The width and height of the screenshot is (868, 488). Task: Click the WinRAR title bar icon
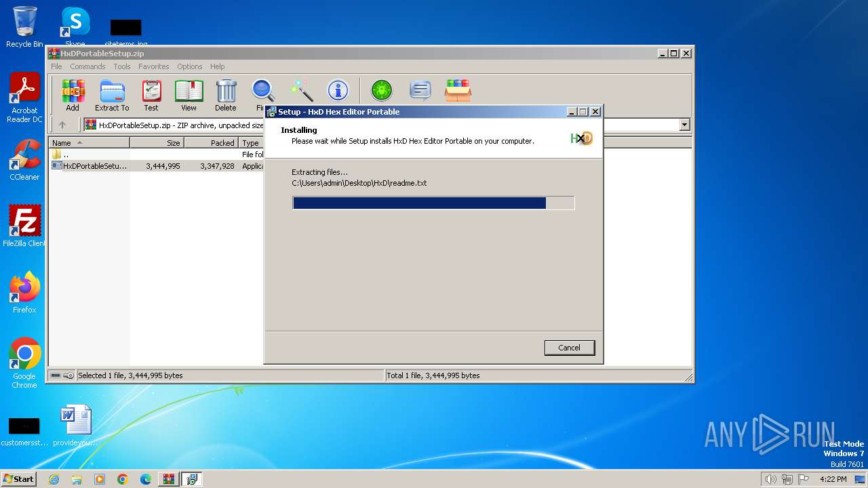click(x=54, y=54)
